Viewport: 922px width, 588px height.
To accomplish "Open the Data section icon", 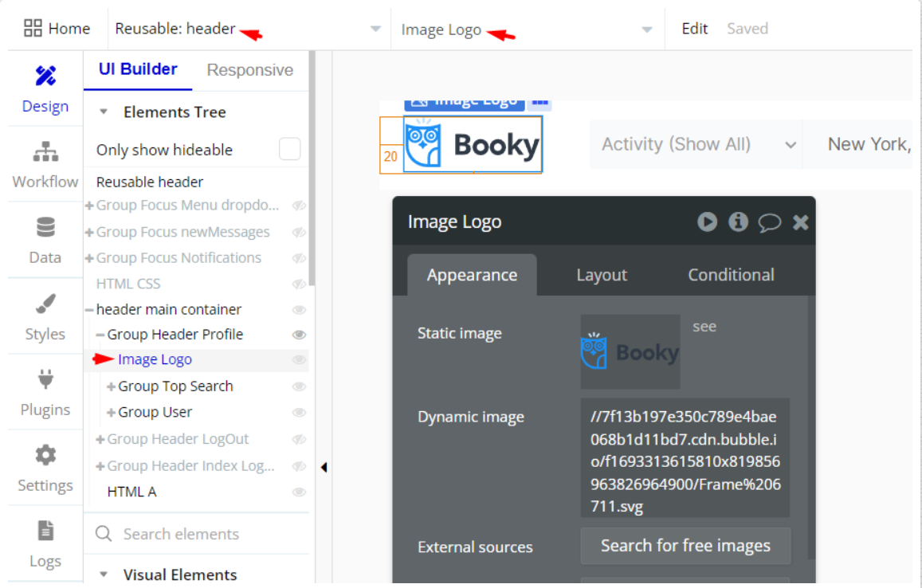I will [x=45, y=227].
